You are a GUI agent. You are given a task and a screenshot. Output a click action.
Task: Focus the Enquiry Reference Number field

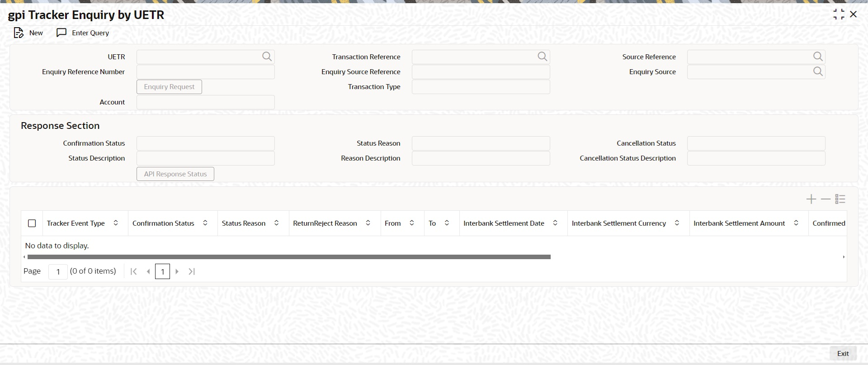point(206,72)
